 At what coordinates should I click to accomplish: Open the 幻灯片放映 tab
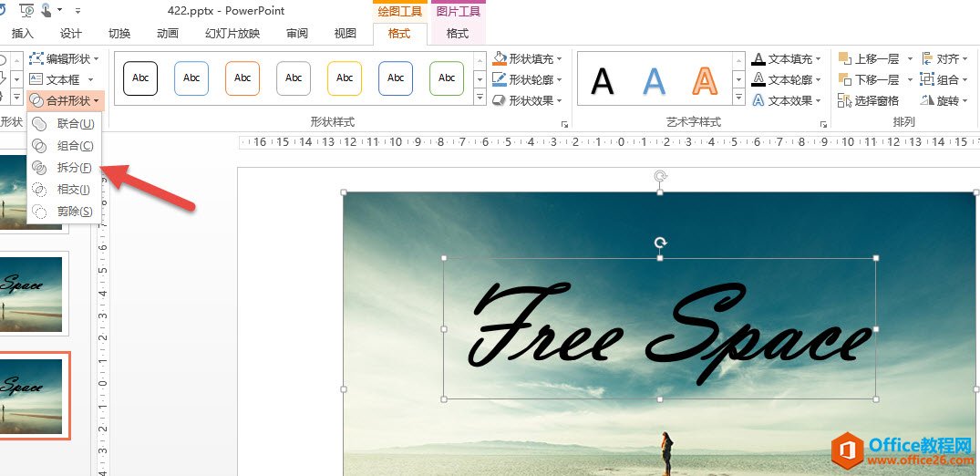pyautogui.click(x=232, y=34)
